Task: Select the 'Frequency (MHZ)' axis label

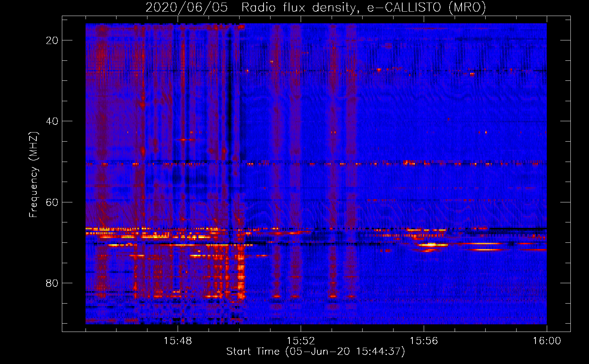Action: click(x=33, y=175)
